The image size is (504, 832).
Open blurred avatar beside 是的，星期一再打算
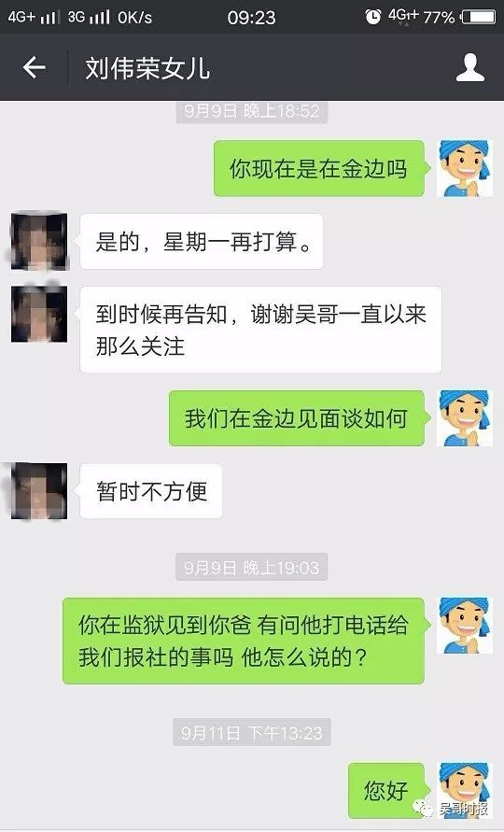click(x=39, y=242)
